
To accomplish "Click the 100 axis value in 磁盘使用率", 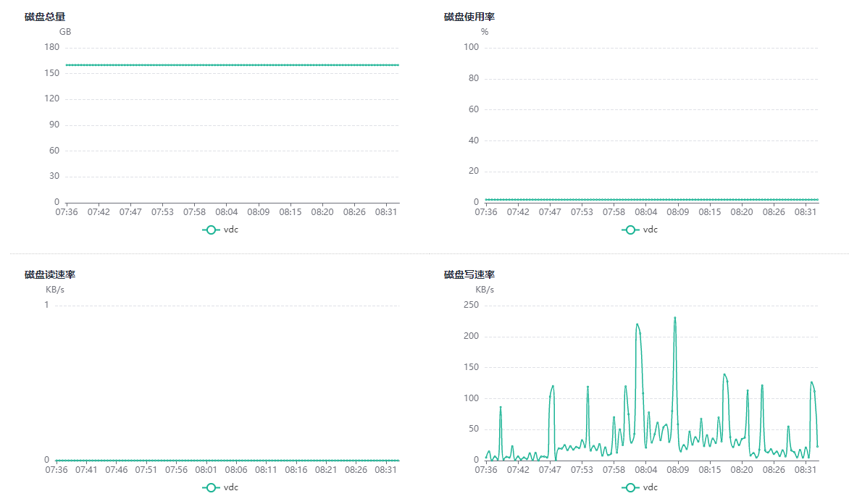I will [471, 47].
